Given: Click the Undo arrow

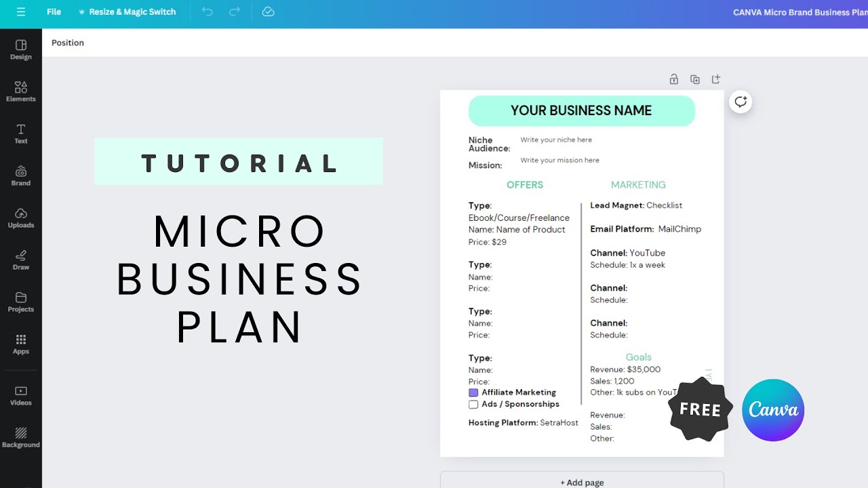Looking at the screenshot, I should (208, 12).
